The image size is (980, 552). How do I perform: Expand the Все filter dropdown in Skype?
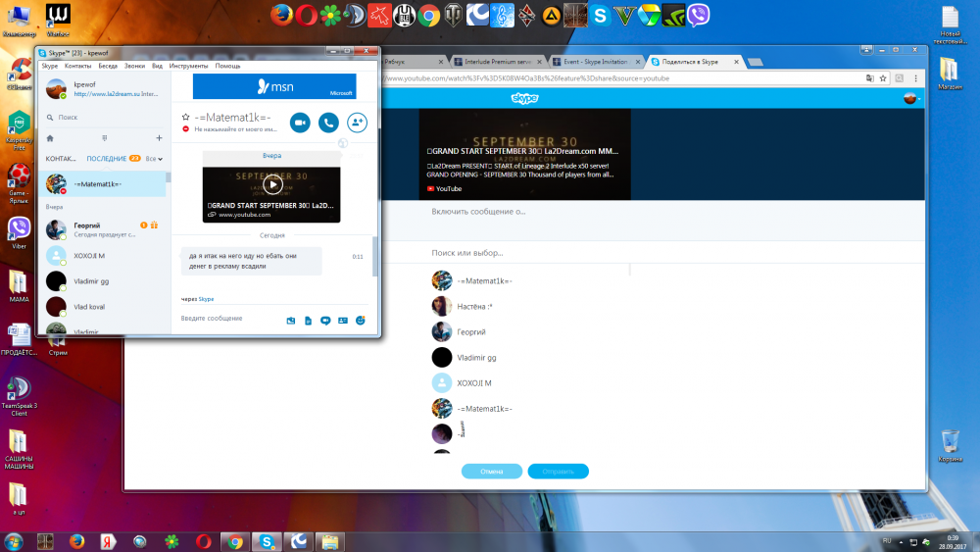[x=154, y=158]
